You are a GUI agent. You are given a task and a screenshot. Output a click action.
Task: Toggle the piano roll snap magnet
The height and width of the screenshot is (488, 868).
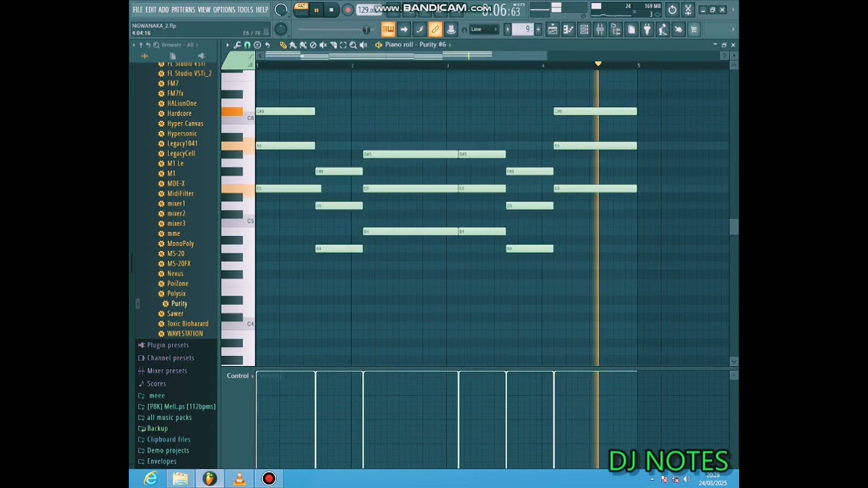(247, 45)
